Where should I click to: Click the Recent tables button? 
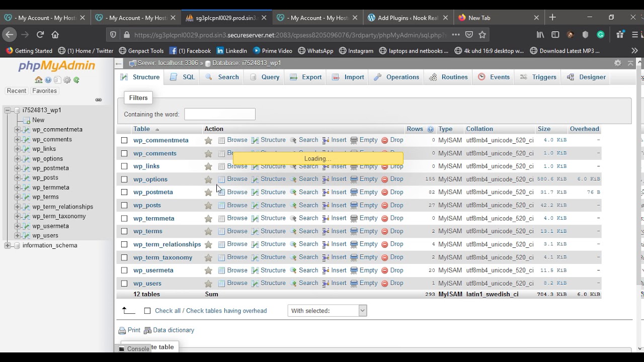click(17, 91)
